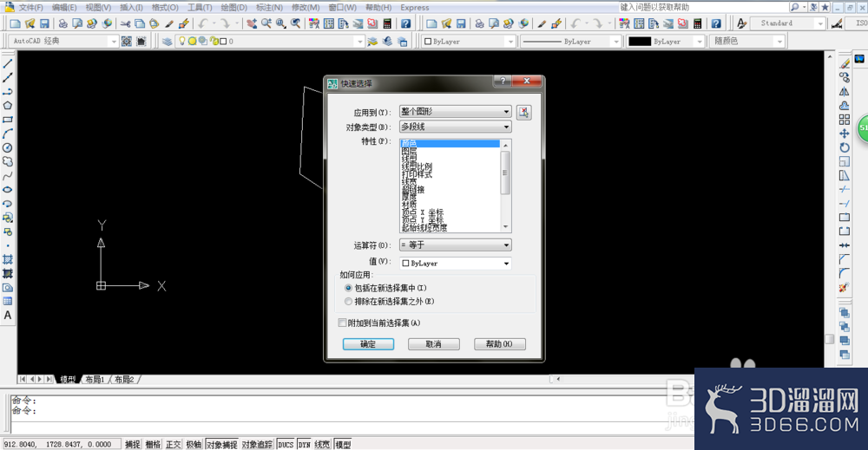Open the linetype ByLayer dropdown
The height and width of the screenshot is (450, 868).
click(571, 41)
